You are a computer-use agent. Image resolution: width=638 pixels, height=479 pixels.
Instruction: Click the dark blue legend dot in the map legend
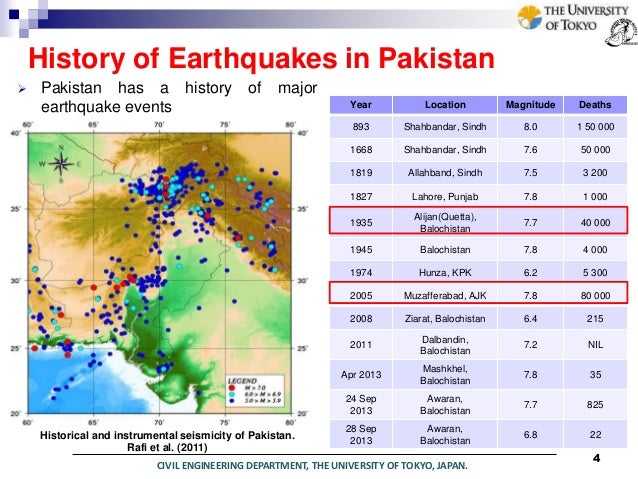(x=232, y=401)
